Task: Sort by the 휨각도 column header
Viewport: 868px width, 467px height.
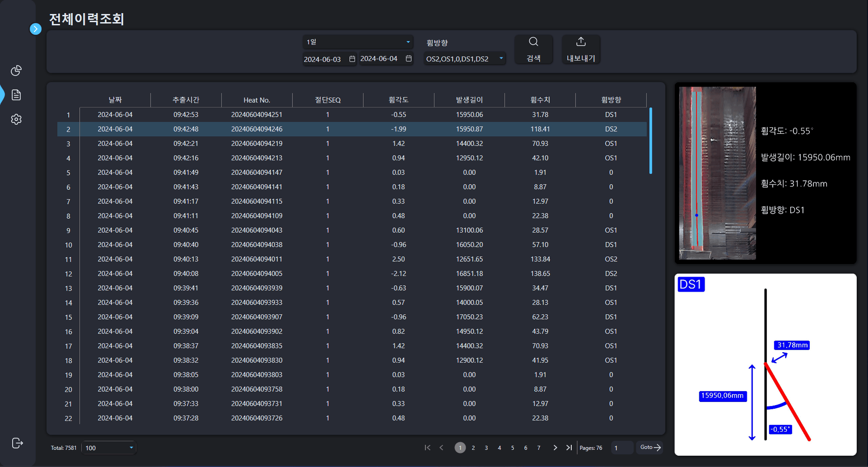Action: click(398, 100)
